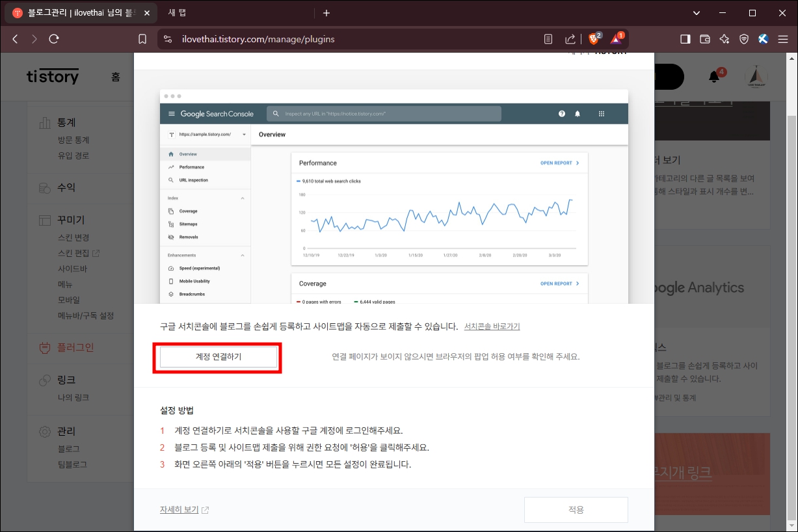Open a new tab with plus button
This screenshot has width=798, height=532.
pyautogui.click(x=326, y=13)
